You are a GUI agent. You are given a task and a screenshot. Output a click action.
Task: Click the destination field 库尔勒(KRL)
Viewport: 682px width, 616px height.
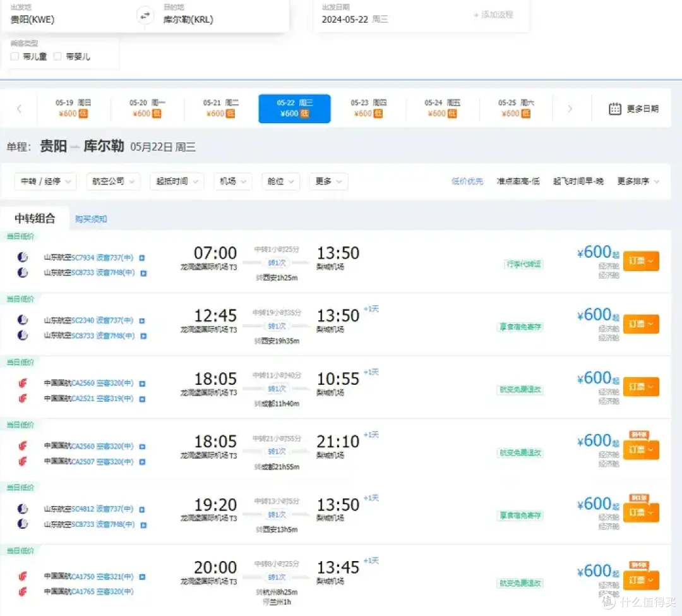(x=188, y=20)
